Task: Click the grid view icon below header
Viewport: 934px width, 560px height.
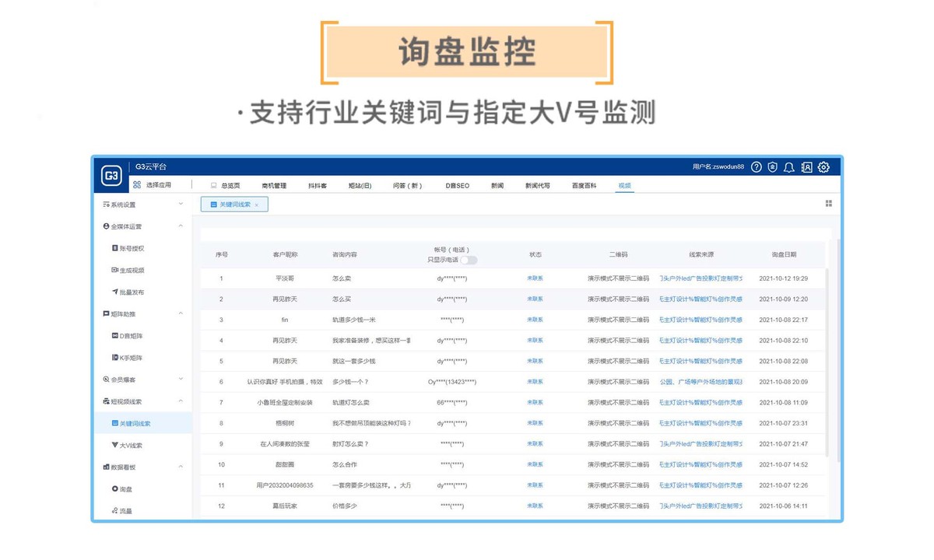Action: [x=828, y=204]
